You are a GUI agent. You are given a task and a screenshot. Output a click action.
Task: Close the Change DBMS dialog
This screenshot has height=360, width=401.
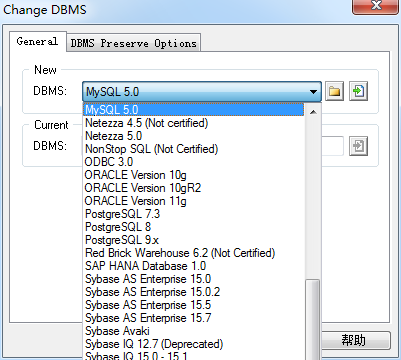click(x=376, y=6)
